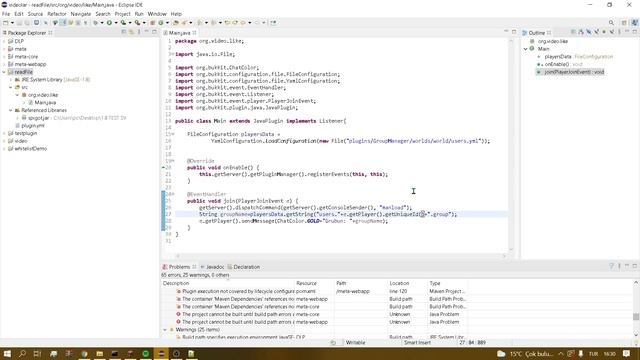Toggle Sort in the Outline toolbar
This screenshot has height=360, width=640.
(580, 32)
